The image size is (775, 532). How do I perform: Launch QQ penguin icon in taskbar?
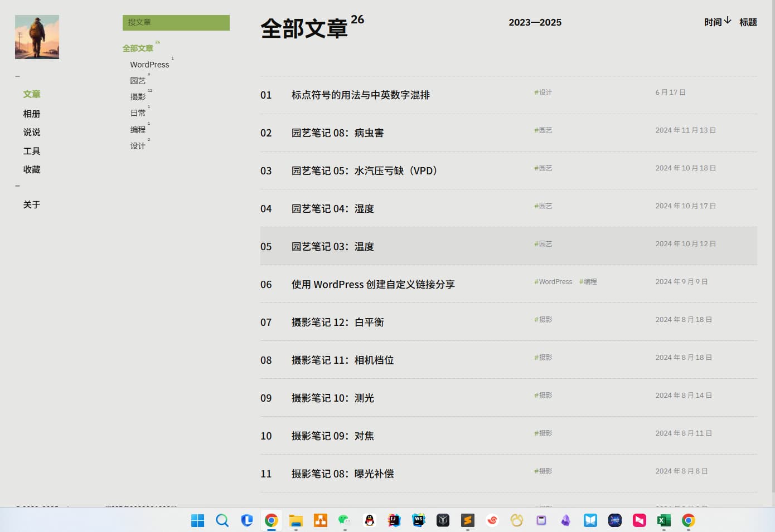[x=369, y=520]
